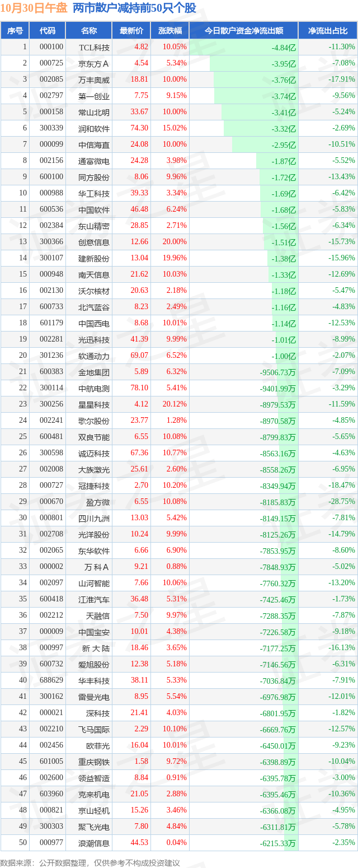Select price 2.29 for 飞马国际
The image size is (358, 868).
(142, 729)
